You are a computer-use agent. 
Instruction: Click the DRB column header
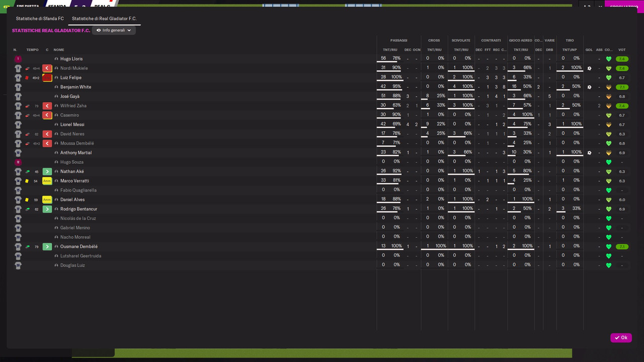tap(549, 50)
